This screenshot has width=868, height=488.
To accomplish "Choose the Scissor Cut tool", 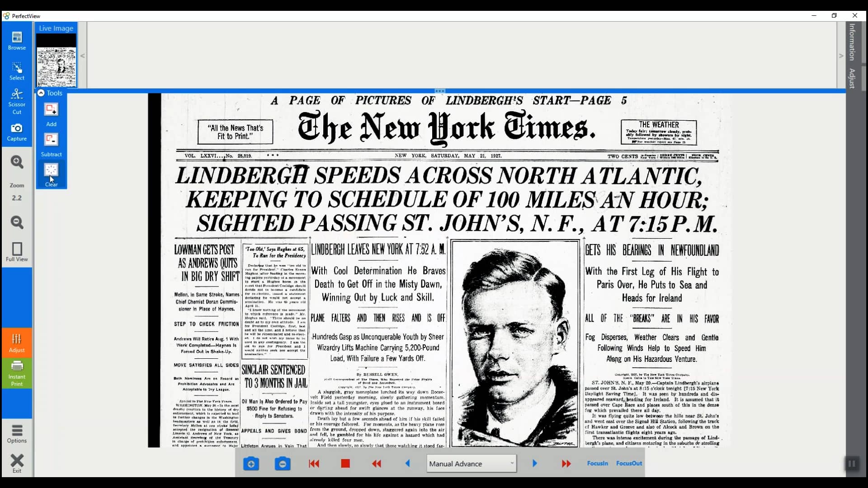I will pos(17,101).
